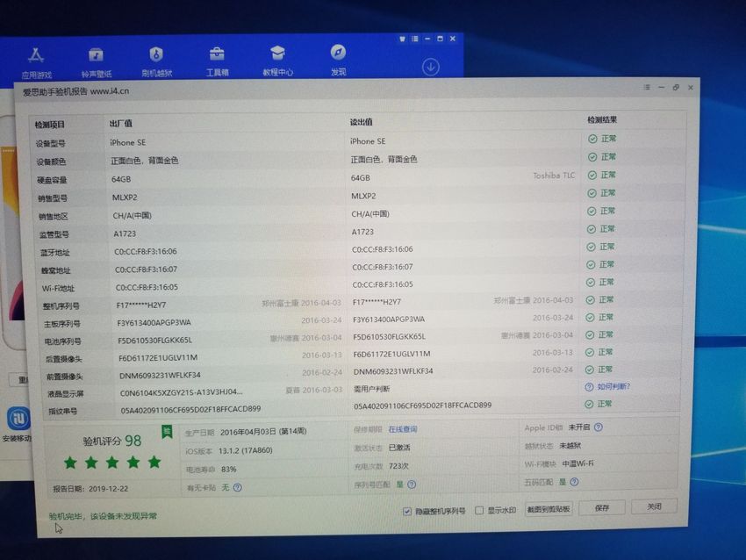Click the 读出值 column header
746x560 pixels.
coord(361,122)
